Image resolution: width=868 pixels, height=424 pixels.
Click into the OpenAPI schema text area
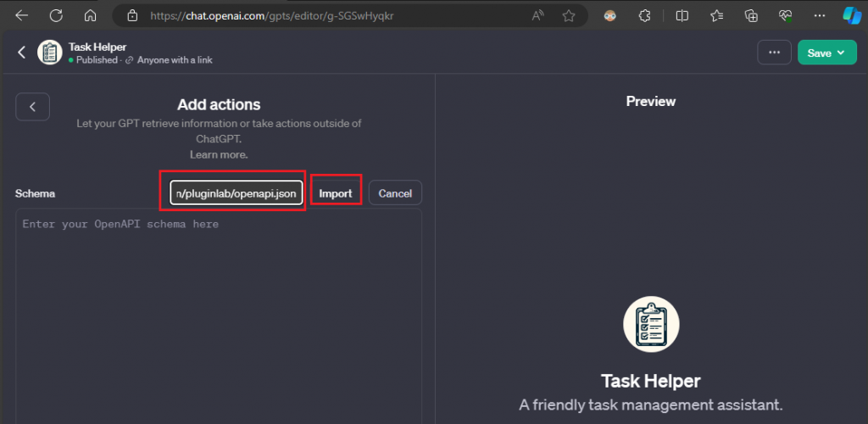tap(219, 315)
